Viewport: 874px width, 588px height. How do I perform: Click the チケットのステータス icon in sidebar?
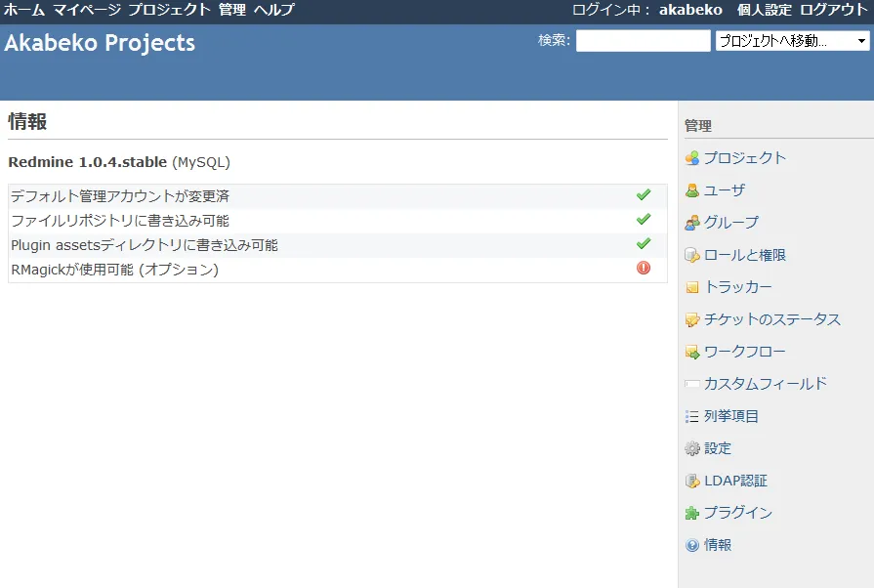[x=692, y=319]
